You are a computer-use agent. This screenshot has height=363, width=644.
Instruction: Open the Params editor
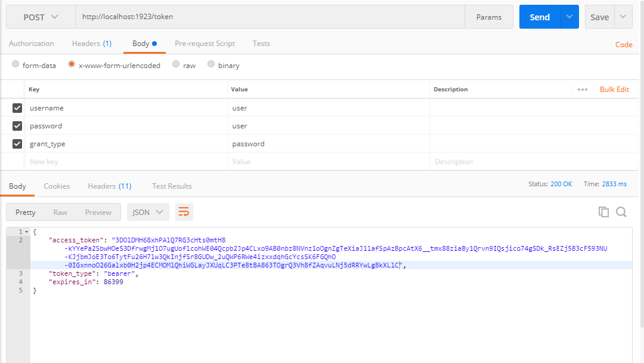coord(489,17)
